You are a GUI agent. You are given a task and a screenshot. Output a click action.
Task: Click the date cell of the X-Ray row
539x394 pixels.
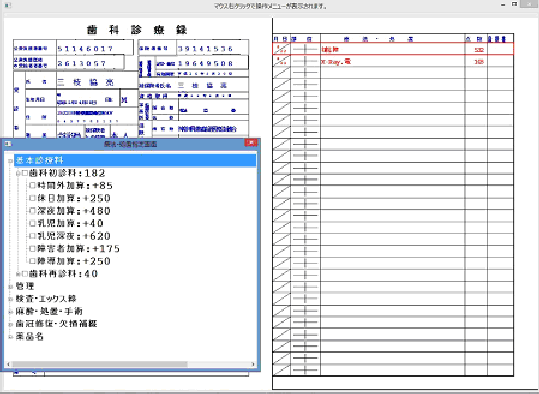pos(281,61)
